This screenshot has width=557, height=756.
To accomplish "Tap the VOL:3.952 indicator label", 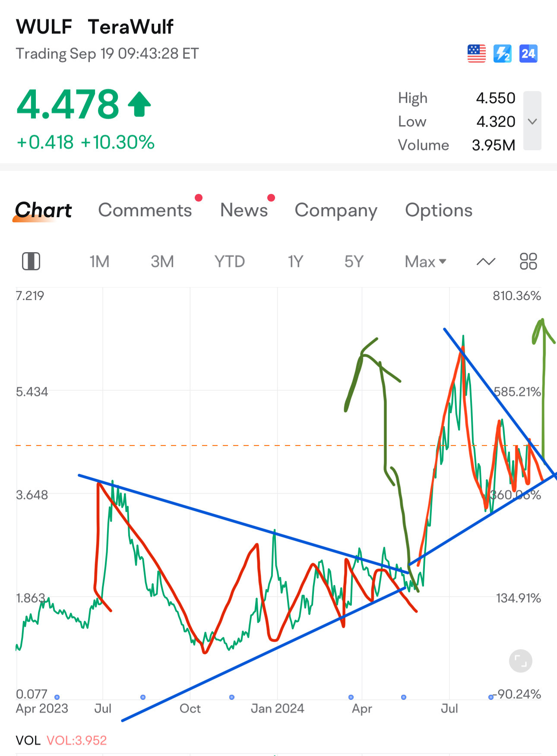I will 76,740.
